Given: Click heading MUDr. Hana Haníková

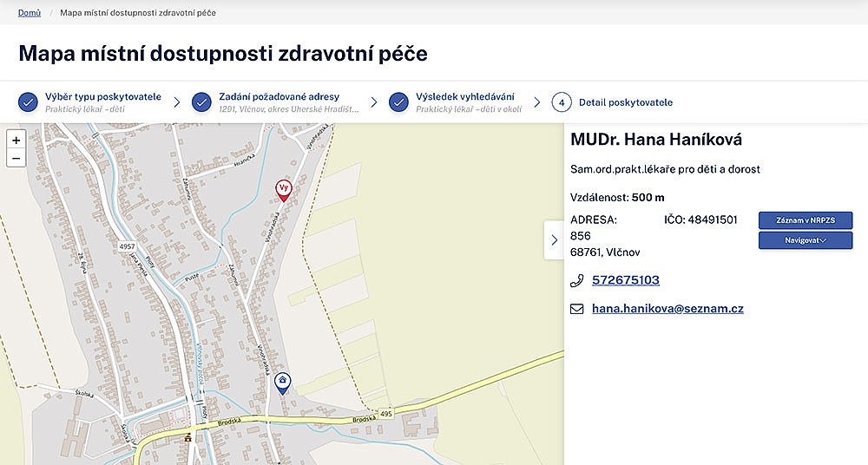Looking at the screenshot, I should click(656, 139).
